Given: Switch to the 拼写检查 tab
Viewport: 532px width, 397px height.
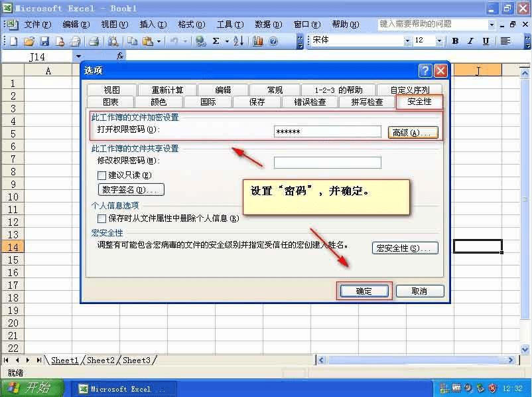Looking at the screenshot, I should coord(367,102).
